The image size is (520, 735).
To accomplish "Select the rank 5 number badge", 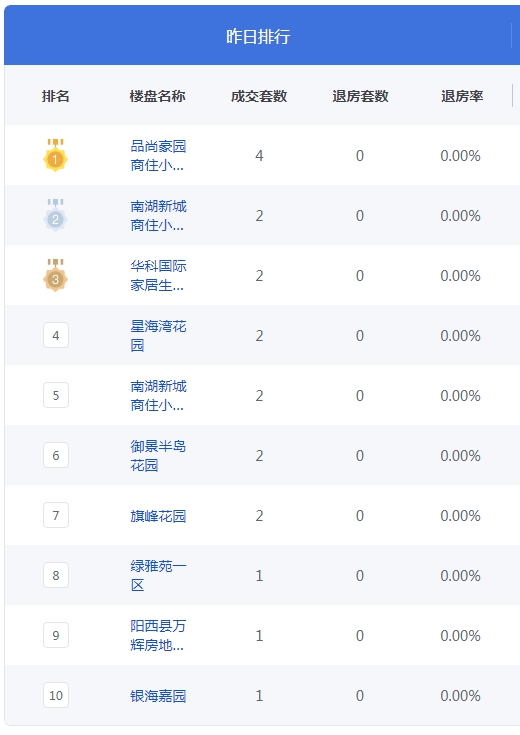I will [x=56, y=395].
